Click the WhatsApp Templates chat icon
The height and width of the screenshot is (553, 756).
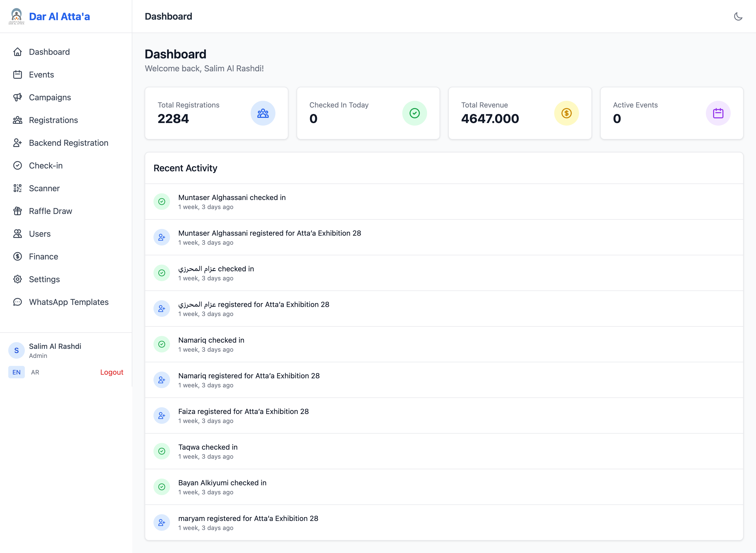[17, 302]
